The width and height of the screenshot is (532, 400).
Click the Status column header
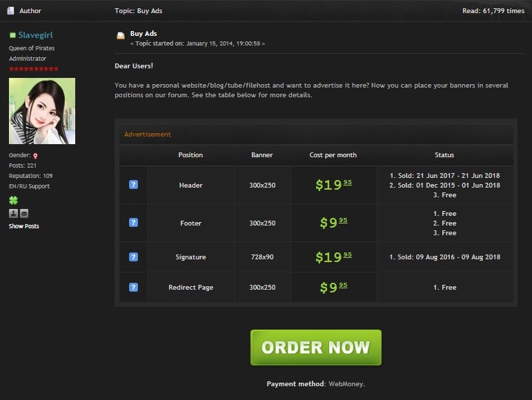[444, 155]
